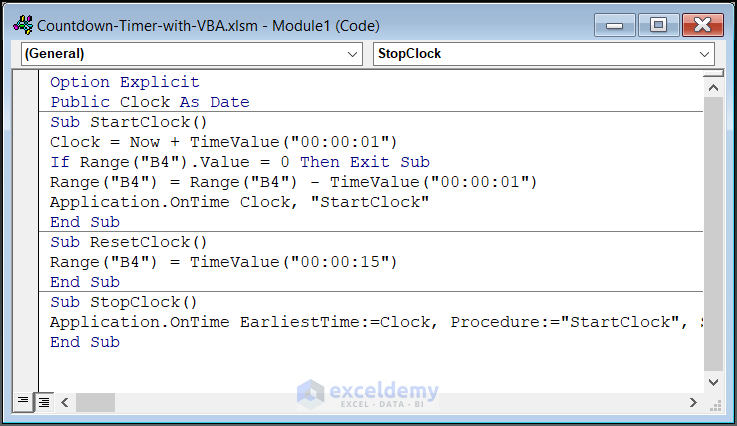Click the VBA module window icon

pyautogui.click(x=18, y=25)
